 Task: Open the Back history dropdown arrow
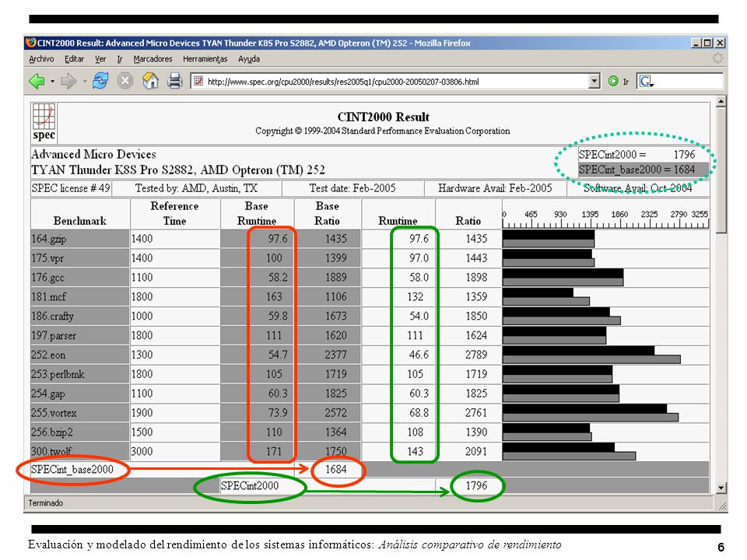pos(52,82)
